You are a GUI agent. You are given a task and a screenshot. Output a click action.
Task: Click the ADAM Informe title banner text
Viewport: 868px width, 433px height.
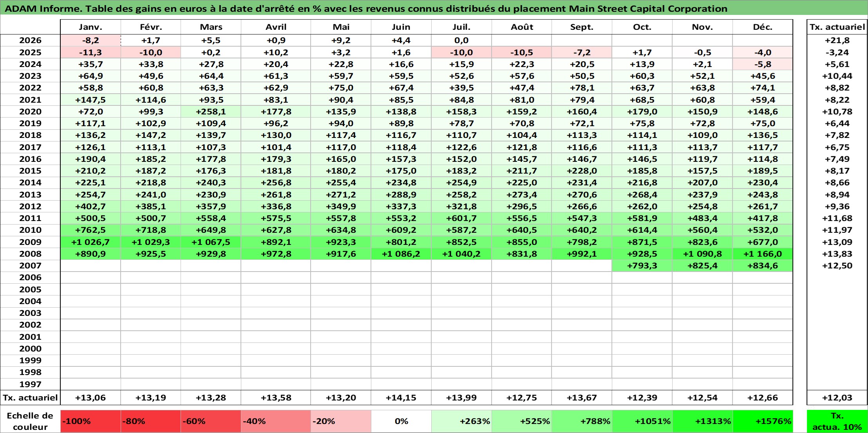click(366, 9)
